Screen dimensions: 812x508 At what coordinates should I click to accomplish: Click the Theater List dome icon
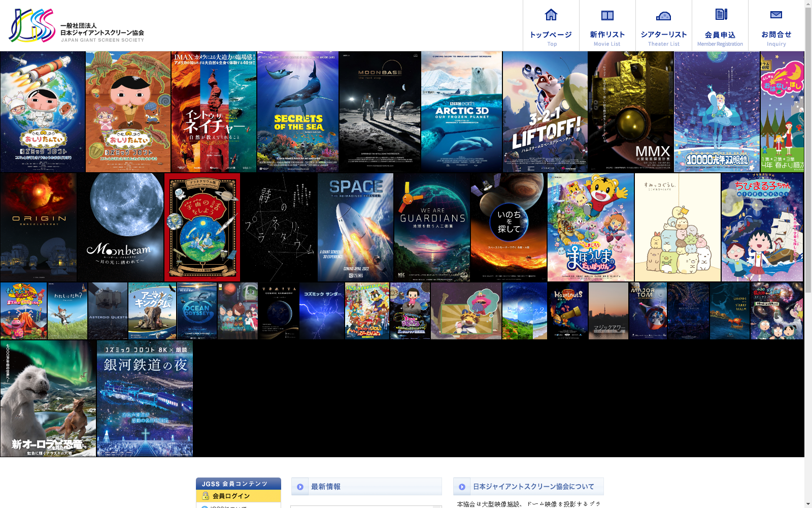(x=664, y=16)
